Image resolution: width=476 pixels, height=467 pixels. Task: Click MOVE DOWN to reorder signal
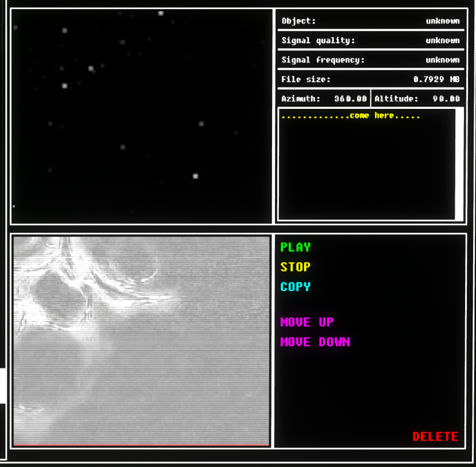coord(314,342)
